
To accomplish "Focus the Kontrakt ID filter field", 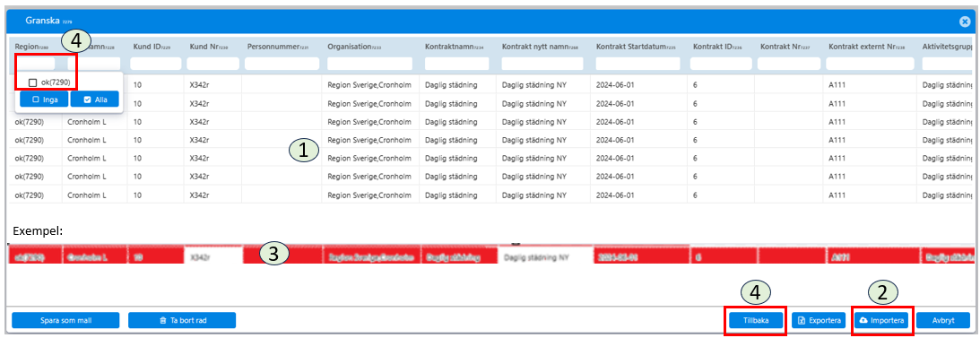I will (722, 64).
